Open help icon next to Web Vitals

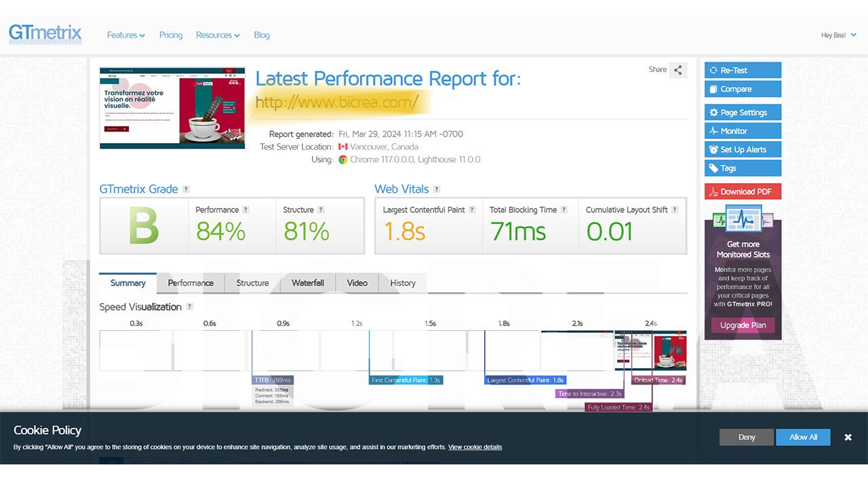[437, 190]
